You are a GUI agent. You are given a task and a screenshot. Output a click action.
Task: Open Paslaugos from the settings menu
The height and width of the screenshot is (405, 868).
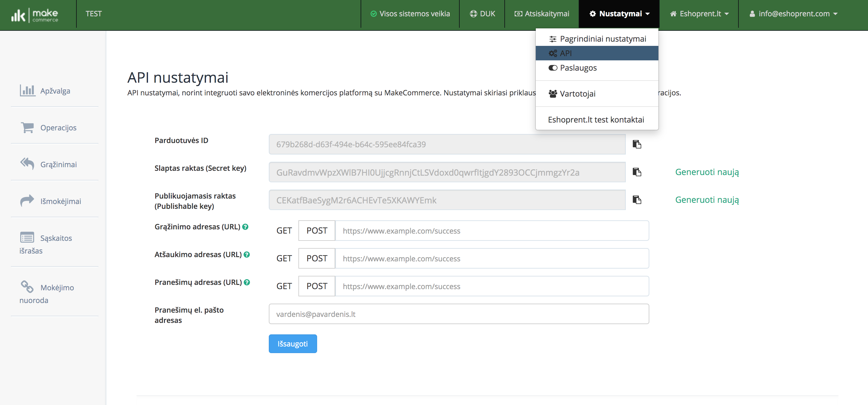tap(597, 68)
